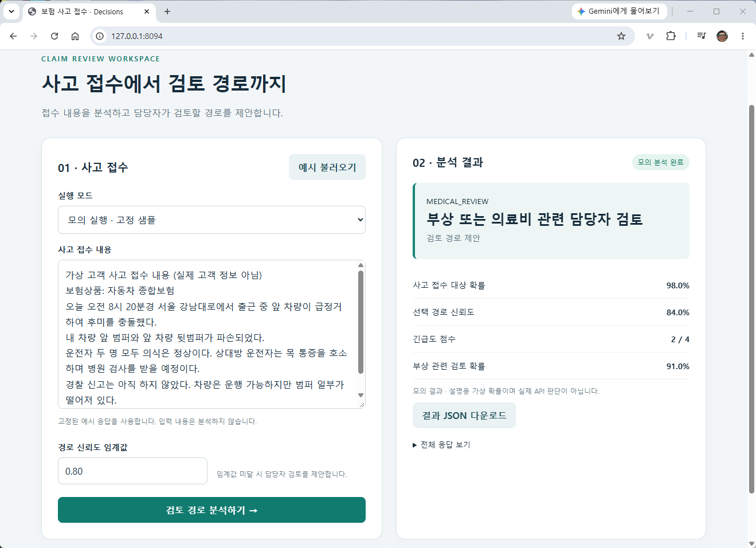Click the textarea scroll down arrow
Image resolution: width=756 pixels, height=548 pixels.
click(361, 395)
